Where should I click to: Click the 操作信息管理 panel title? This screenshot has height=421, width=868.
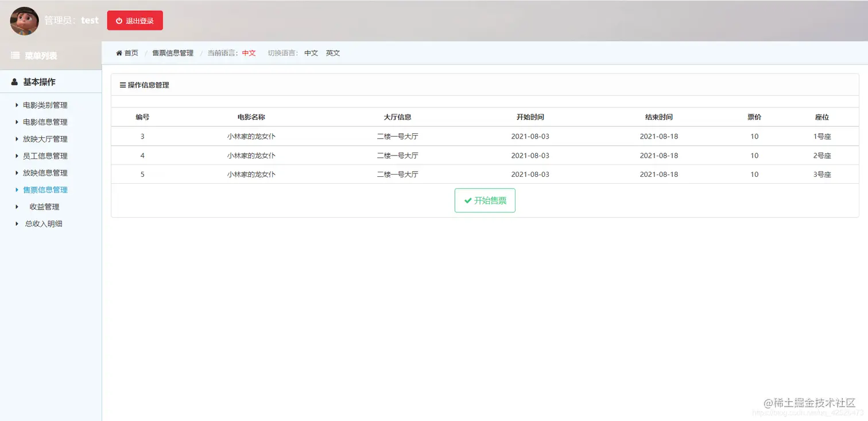[149, 85]
